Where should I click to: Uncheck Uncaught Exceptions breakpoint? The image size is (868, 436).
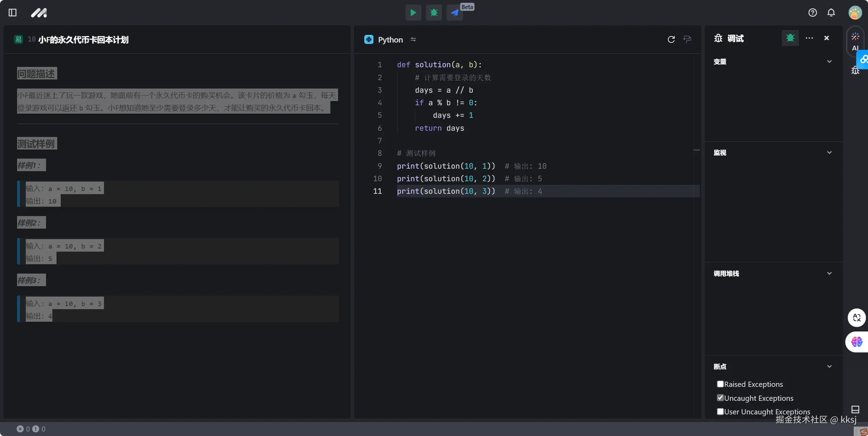(x=720, y=398)
